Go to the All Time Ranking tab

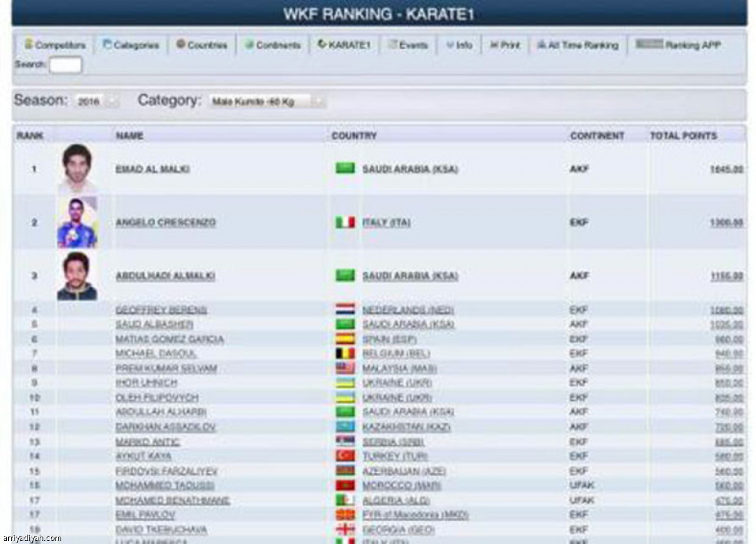pos(578,45)
